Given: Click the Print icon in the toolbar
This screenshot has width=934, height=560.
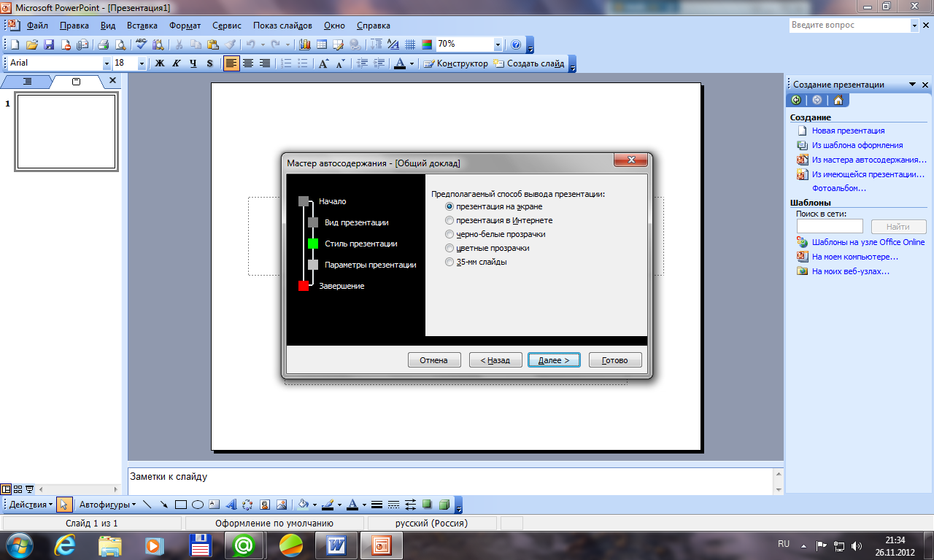Looking at the screenshot, I should coord(104,44).
